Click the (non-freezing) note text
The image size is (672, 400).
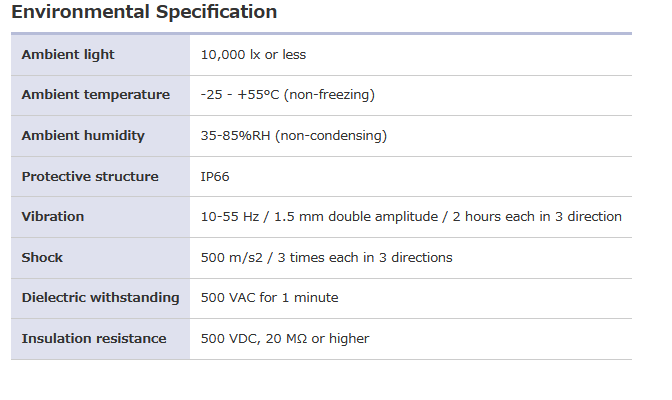pyautogui.click(x=329, y=95)
